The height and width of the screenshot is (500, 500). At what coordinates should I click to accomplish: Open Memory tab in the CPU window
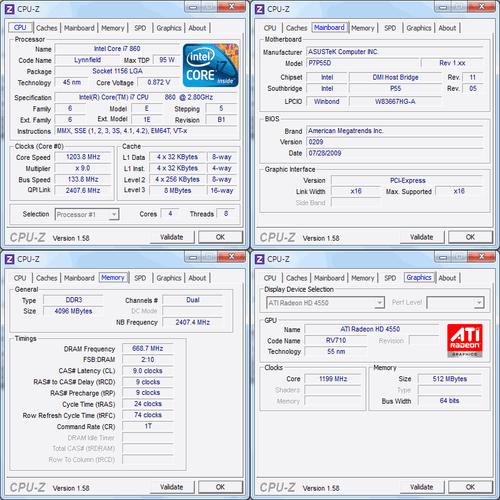[113, 28]
